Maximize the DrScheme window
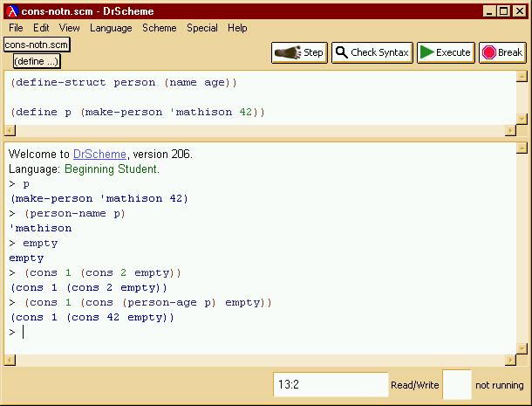Screen dimensions: 532x406 (504, 11)
